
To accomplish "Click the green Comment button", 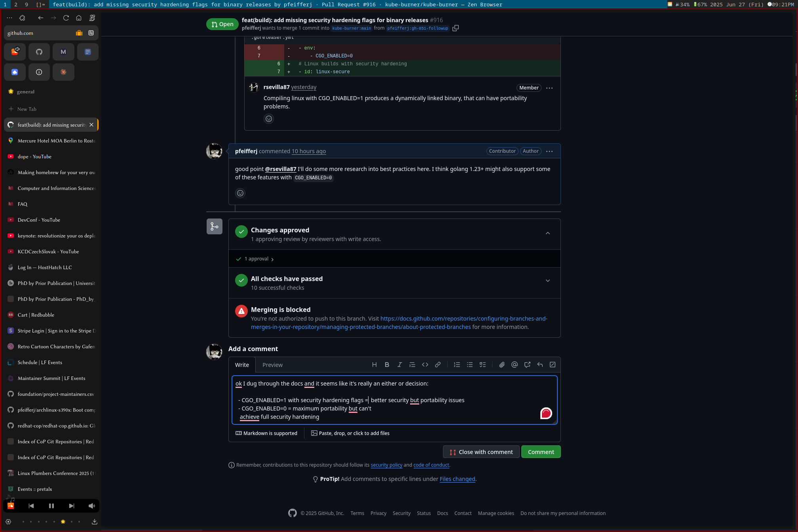I will coord(540,452).
